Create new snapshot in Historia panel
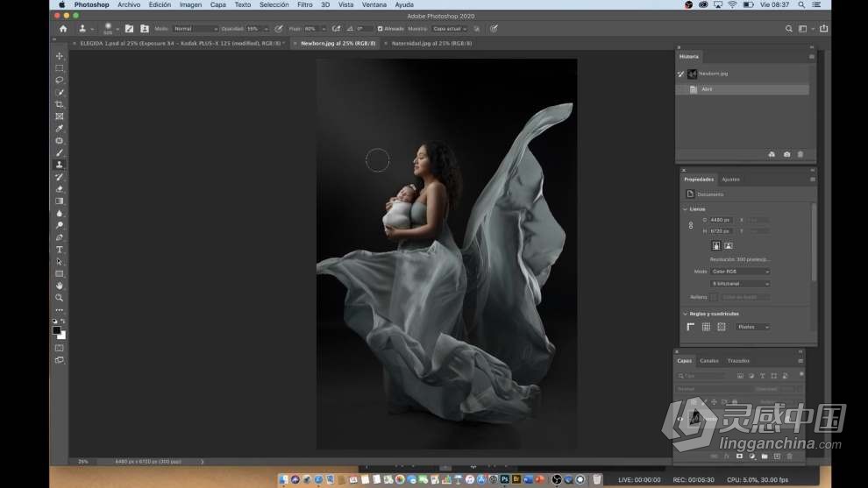Viewport: 868px width, 488px height. point(786,154)
